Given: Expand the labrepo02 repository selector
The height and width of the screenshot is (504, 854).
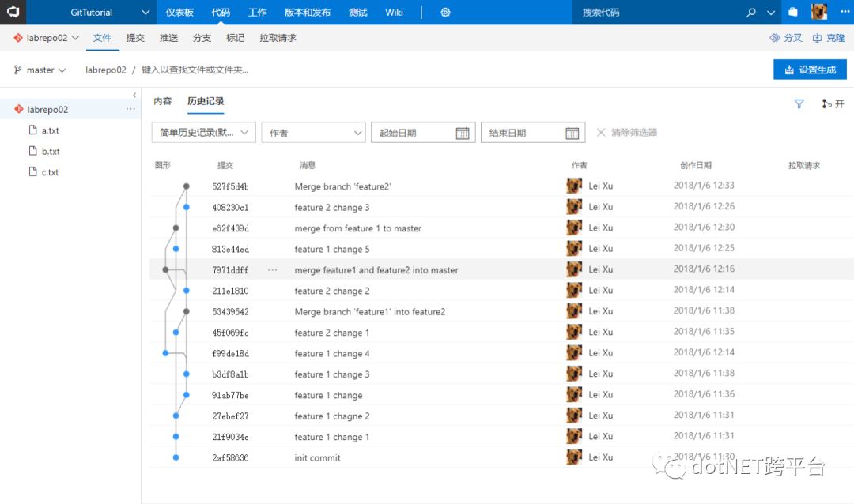Looking at the screenshot, I should 47,38.
